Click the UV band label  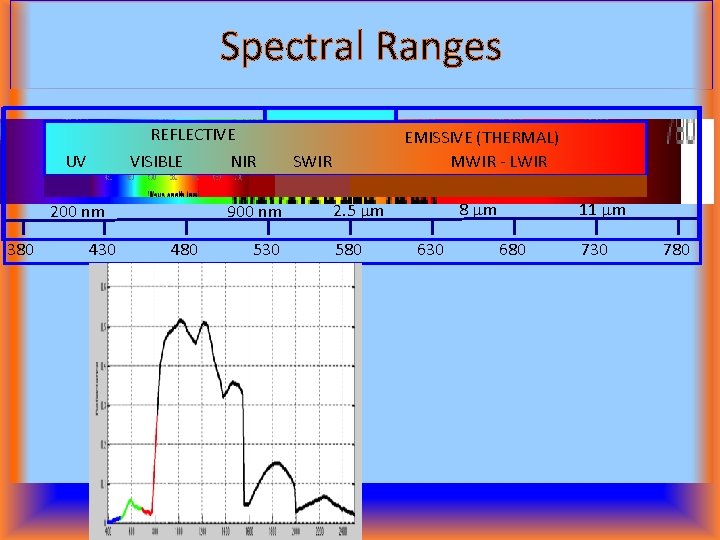76,162
